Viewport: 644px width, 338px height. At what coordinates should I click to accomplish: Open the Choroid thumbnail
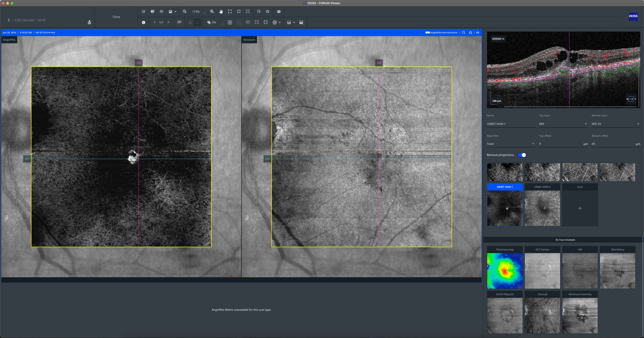point(542,312)
